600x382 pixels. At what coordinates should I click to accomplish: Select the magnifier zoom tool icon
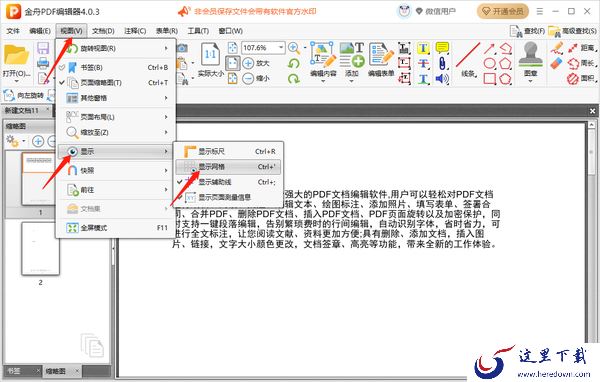click(294, 48)
